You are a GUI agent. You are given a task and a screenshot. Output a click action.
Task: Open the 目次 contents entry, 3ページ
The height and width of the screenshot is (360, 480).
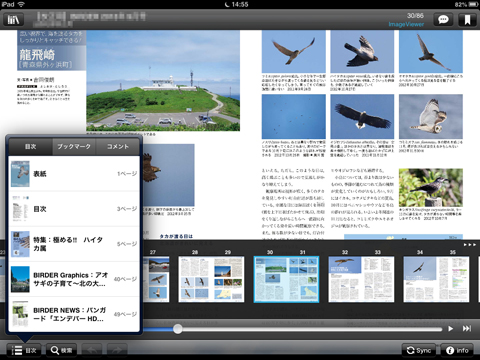point(74,209)
